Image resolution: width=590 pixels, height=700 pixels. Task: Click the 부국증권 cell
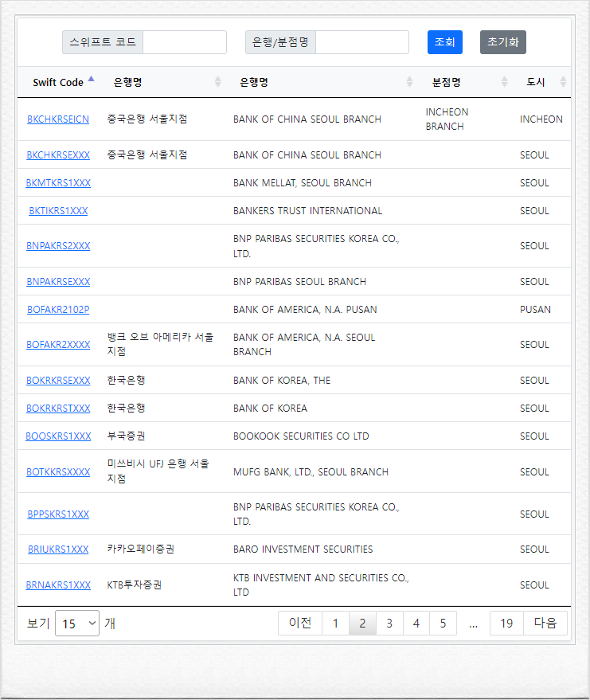click(x=126, y=436)
